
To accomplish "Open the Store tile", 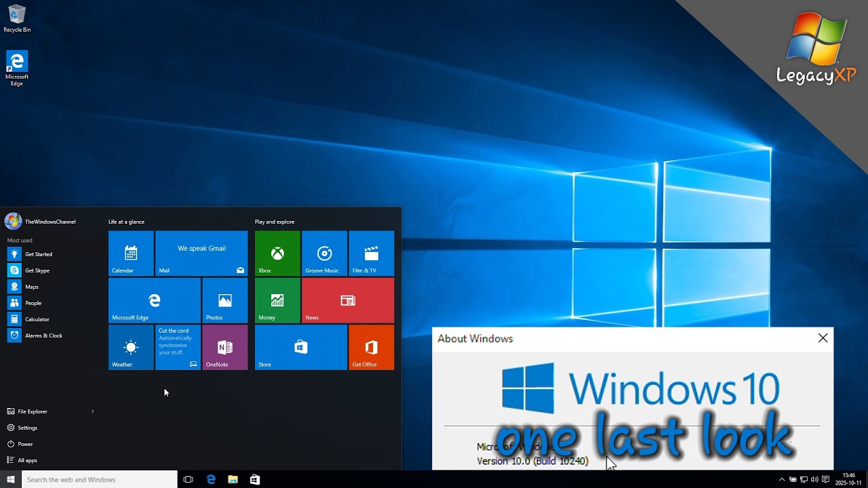I will pyautogui.click(x=301, y=347).
